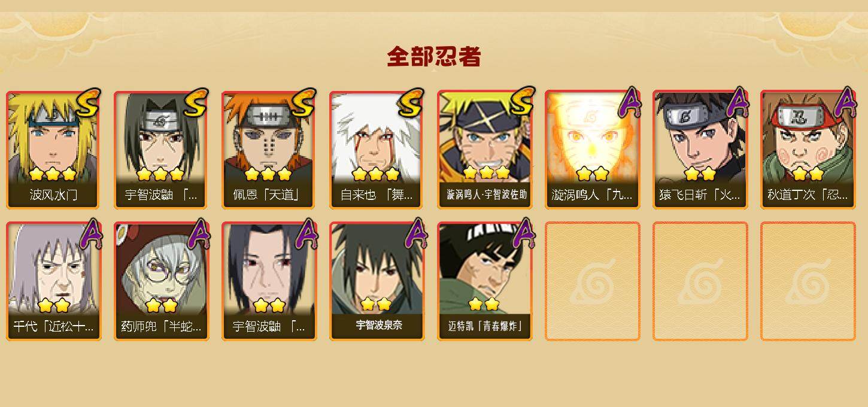
Task: Select the 波风水门 ninja card
Action: point(54,150)
